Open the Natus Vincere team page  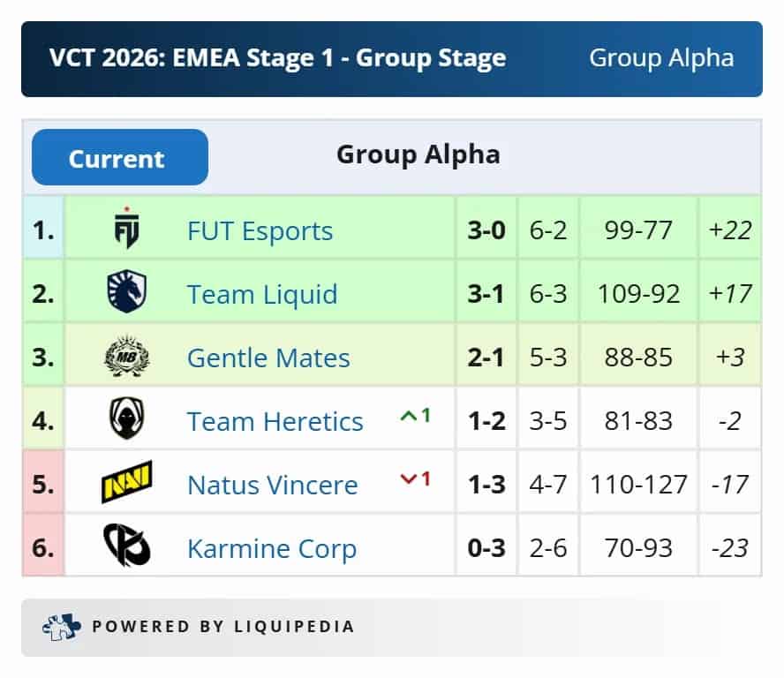click(272, 485)
